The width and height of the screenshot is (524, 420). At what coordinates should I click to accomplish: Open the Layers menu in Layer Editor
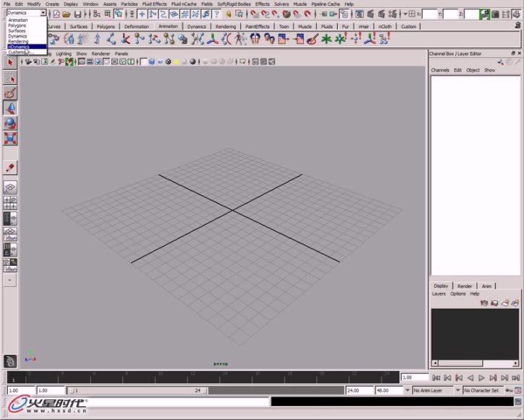439,294
